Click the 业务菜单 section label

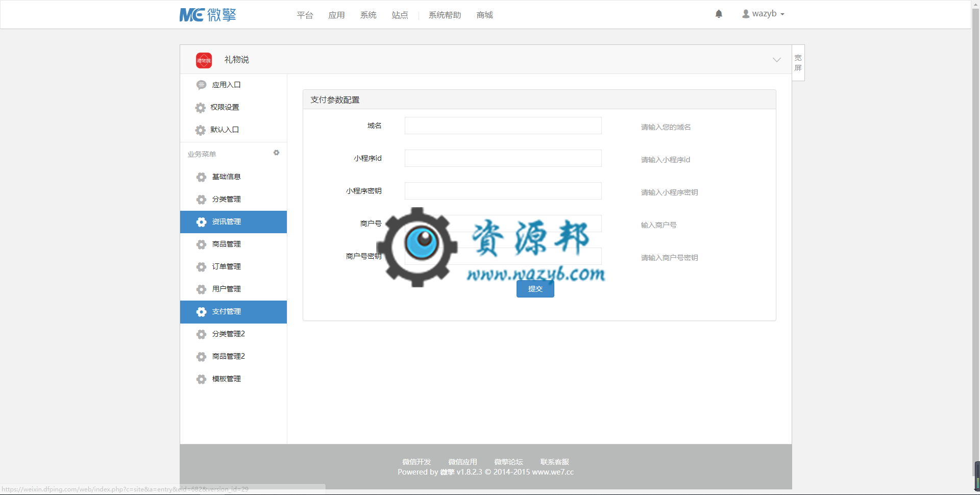(x=202, y=154)
